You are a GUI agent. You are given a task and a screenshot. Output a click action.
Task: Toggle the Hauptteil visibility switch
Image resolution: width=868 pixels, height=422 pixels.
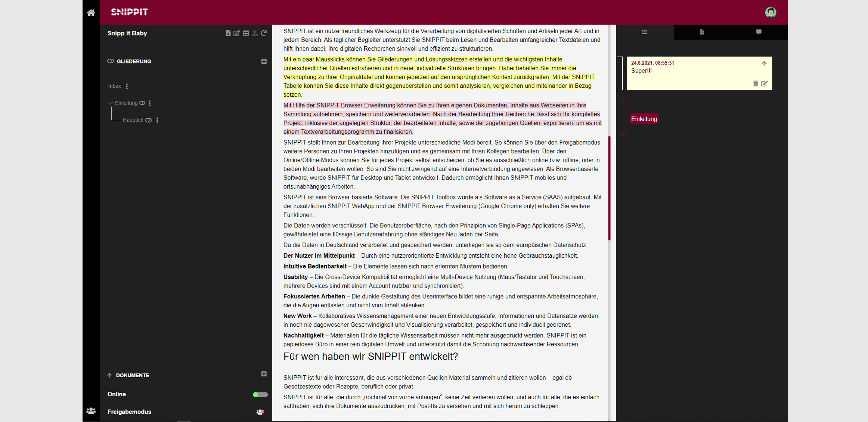(x=149, y=120)
